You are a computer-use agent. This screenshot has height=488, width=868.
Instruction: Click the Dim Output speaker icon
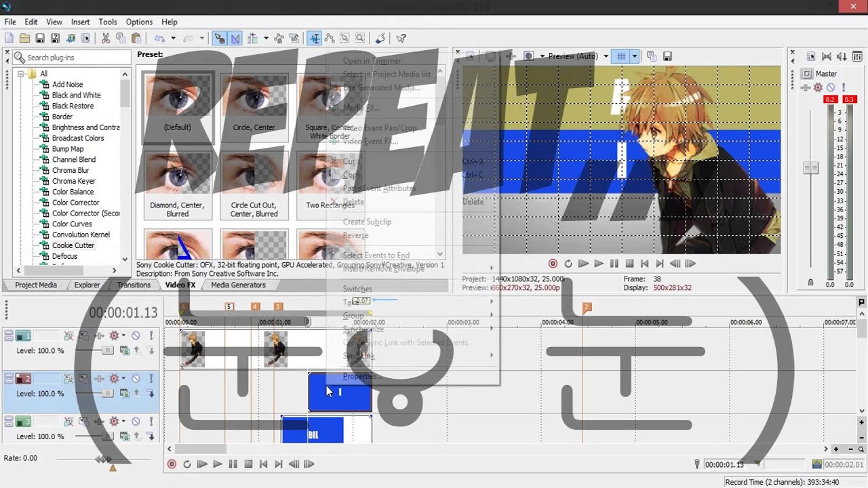842,57
